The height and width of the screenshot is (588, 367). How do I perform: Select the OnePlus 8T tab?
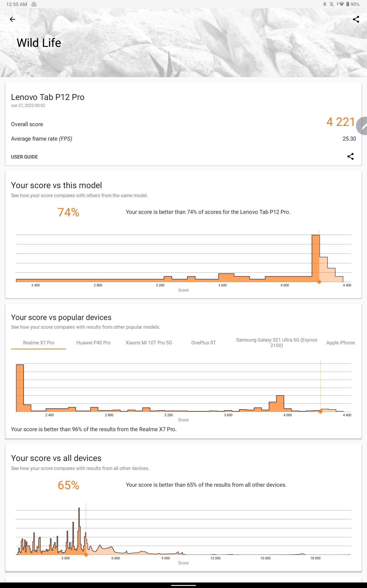pyautogui.click(x=203, y=343)
